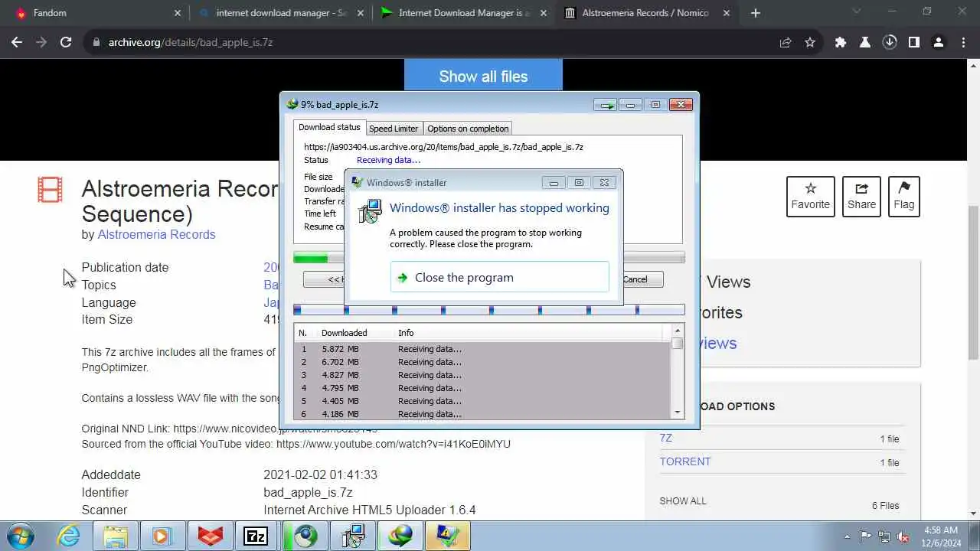
Task: Click the share page icon in address bar
Action: pyautogui.click(x=786, y=43)
